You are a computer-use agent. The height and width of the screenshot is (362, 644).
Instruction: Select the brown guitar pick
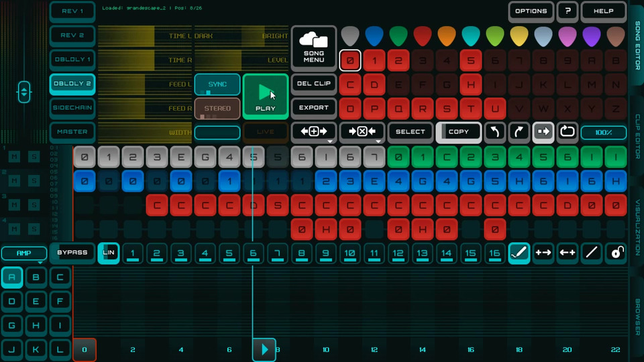[616, 36]
